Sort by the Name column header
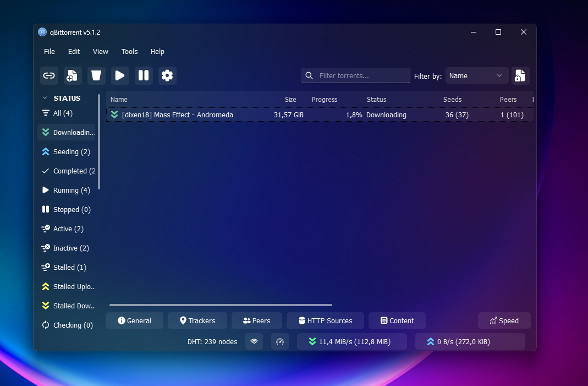The image size is (588, 386). coord(119,100)
